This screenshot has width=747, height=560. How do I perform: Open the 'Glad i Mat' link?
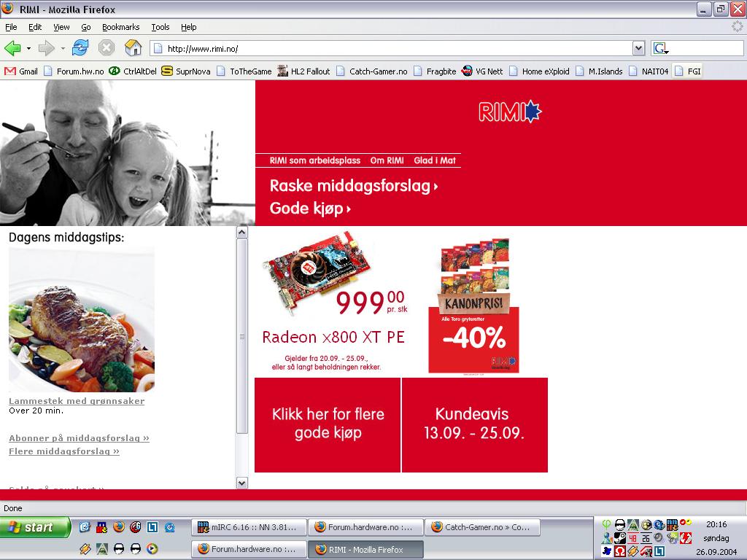pos(435,160)
